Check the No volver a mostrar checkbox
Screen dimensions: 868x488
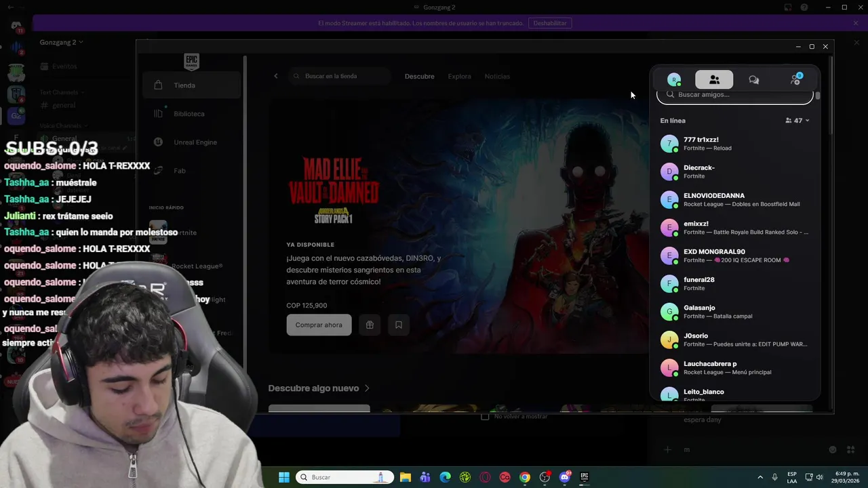click(485, 416)
